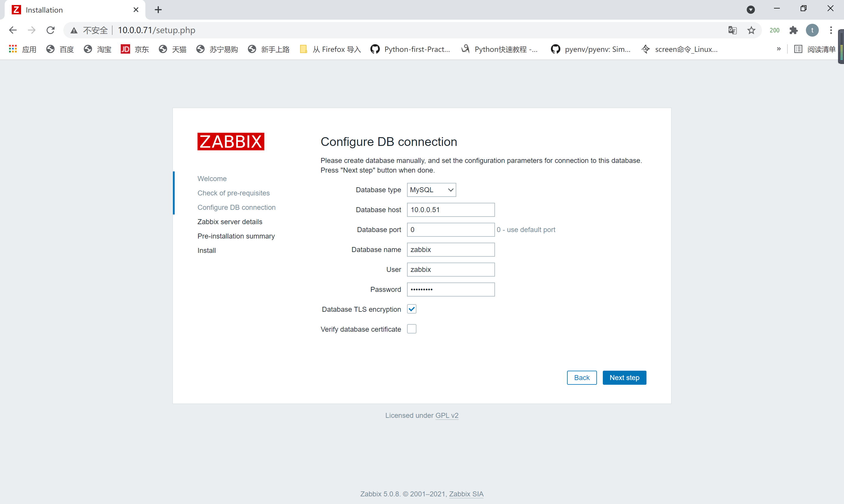The width and height of the screenshot is (844, 504).
Task: Click the ZABBIX logo
Action: coord(231,142)
